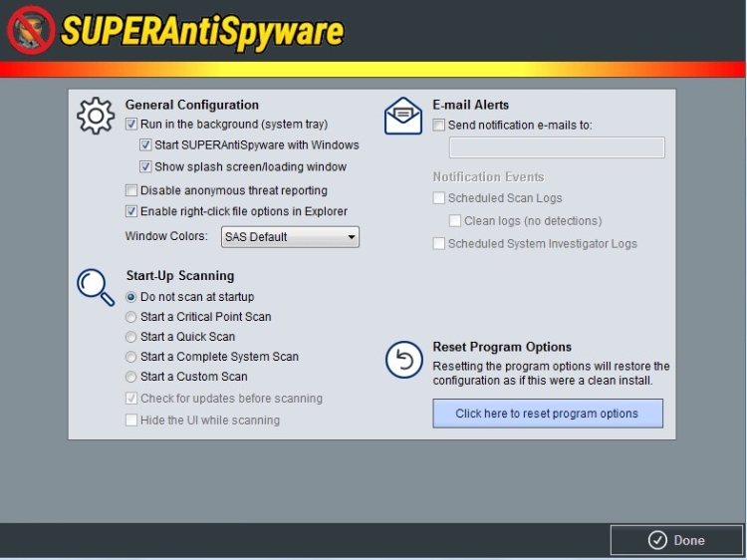
Task: Click the General Configuration gear icon
Action: point(96,116)
